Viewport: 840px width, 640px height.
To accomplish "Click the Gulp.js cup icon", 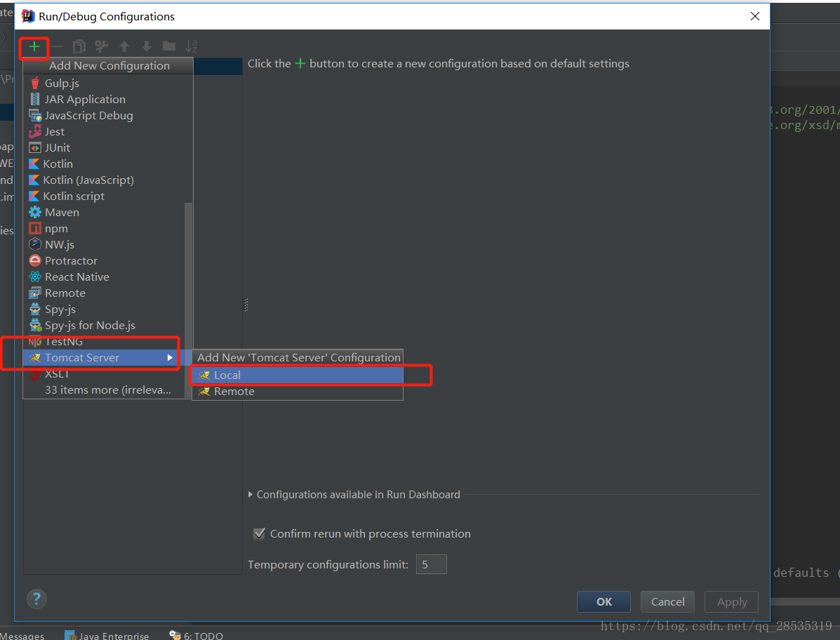I will (35, 83).
